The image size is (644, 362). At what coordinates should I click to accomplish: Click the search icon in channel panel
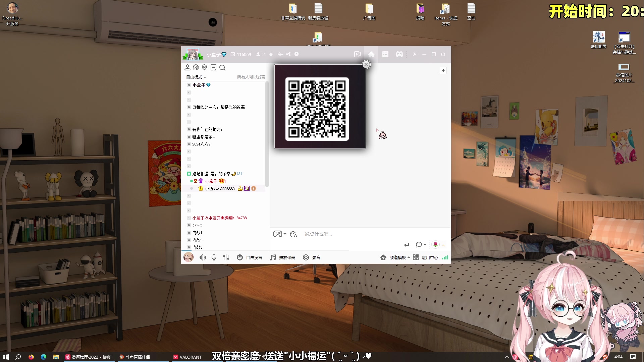pos(222,67)
